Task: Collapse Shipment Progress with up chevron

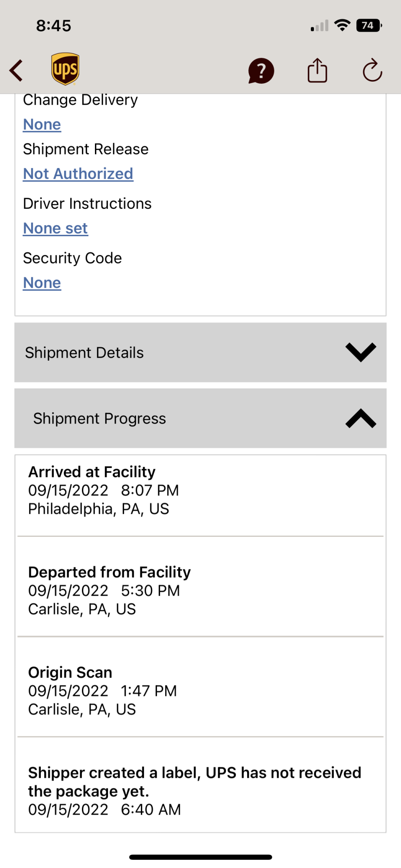Action: pyautogui.click(x=361, y=418)
